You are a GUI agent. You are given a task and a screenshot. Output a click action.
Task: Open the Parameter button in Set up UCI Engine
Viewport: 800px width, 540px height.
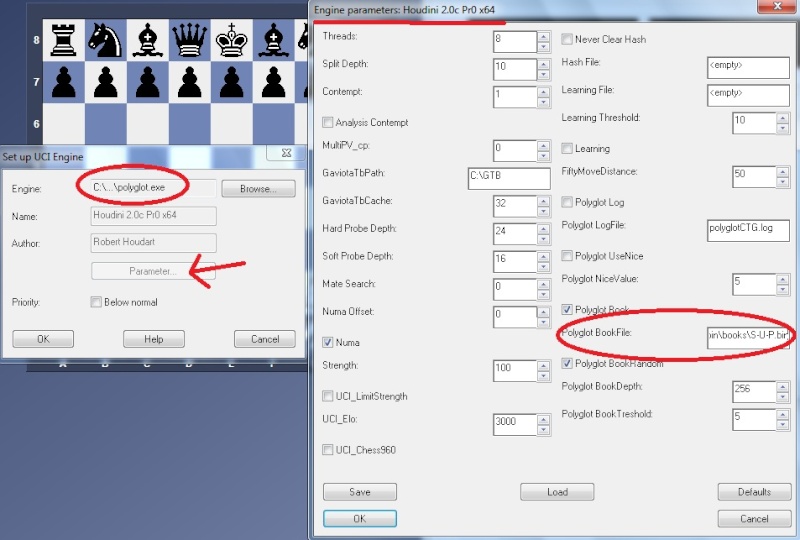pos(153,271)
